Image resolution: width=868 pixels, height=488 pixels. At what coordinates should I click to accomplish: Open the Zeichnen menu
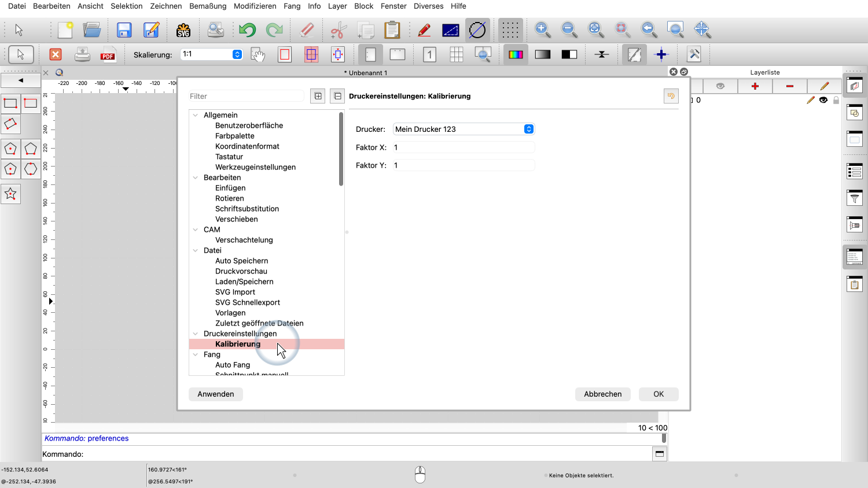pyautogui.click(x=165, y=6)
